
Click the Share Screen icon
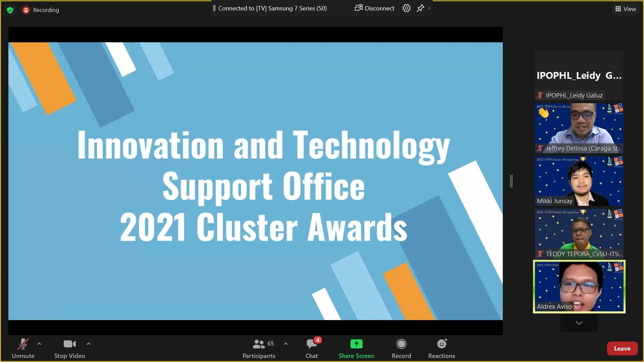point(356,344)
